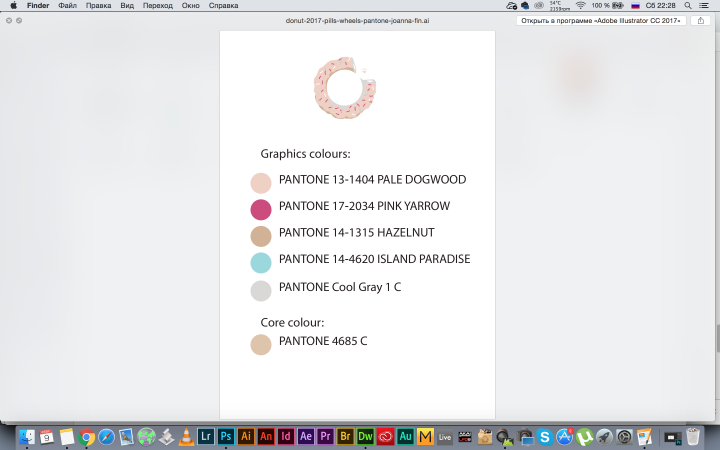Click the Island Paradise color swatch
Viewport: 720px width, 450px height.
pyautogui.click(x=261, y=263)
